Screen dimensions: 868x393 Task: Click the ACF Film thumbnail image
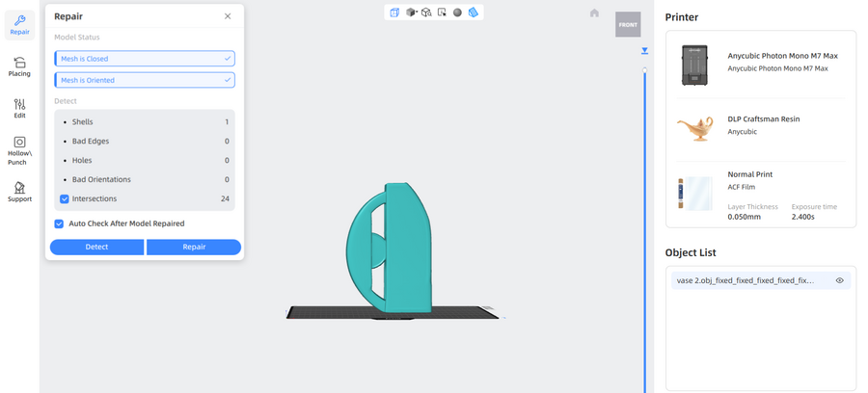(x=694, y=193)
